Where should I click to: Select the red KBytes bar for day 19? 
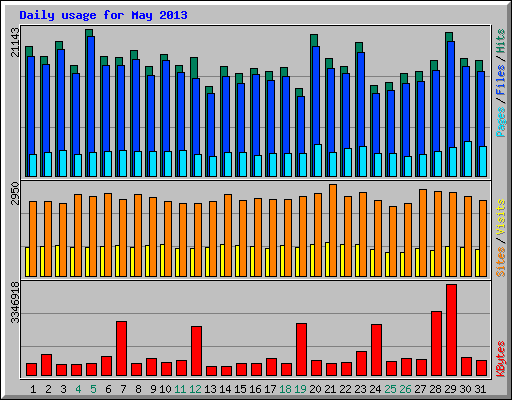[x=301, y=350]
